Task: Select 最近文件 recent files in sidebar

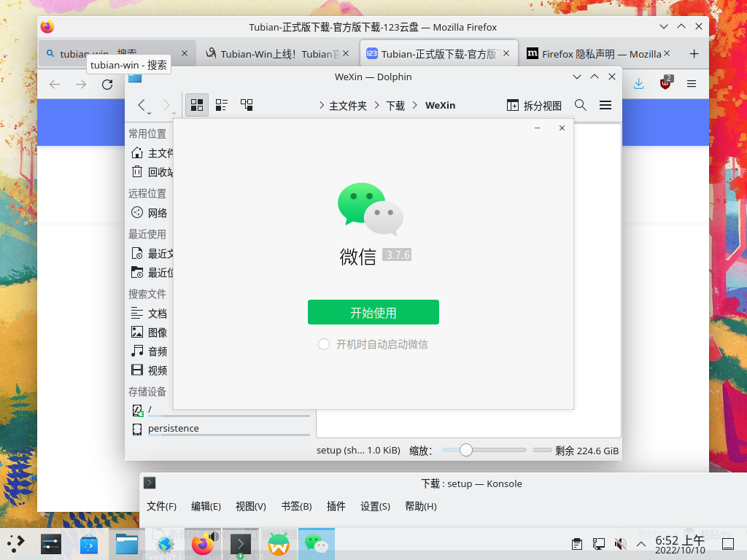Action: (x=152, y=254)
